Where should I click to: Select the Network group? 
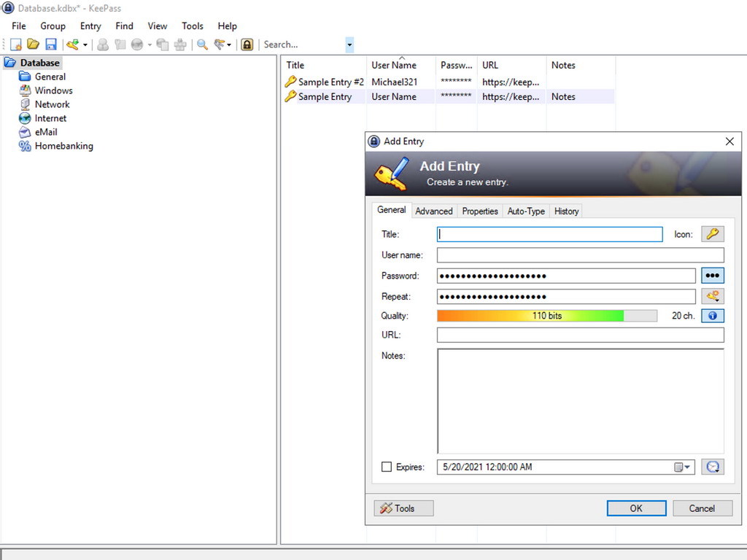tap(52, 104)
